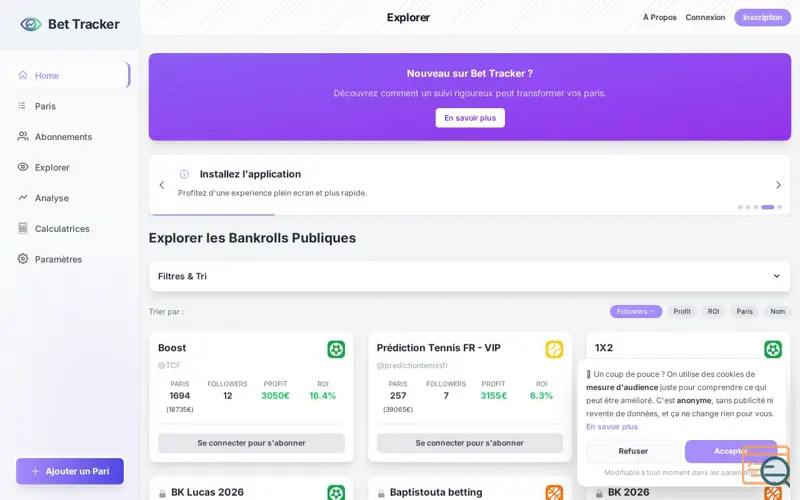Click the 8.3% ROI value
Viewport: 800px width, 500px height.
[541, 395]
